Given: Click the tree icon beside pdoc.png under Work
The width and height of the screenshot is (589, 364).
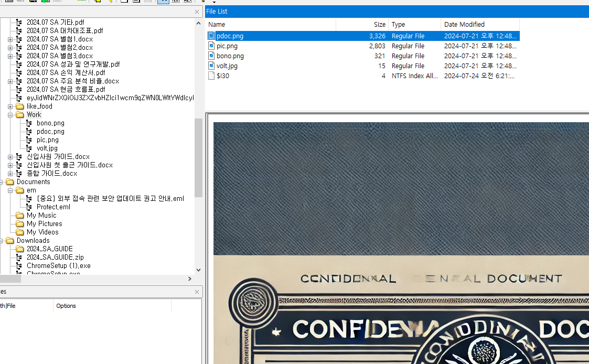Looking at the screenshot, I should coord(29,132).
